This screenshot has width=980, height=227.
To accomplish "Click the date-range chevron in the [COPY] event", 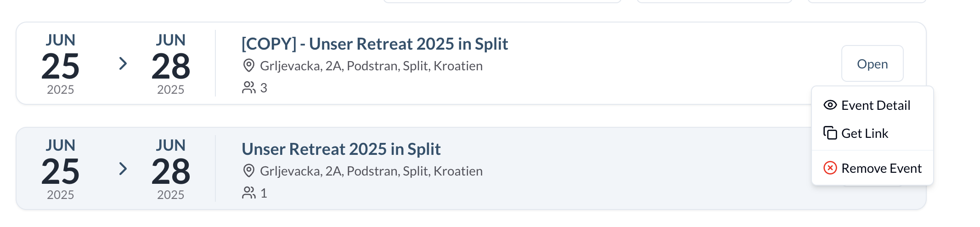I will tap(123, 63).
